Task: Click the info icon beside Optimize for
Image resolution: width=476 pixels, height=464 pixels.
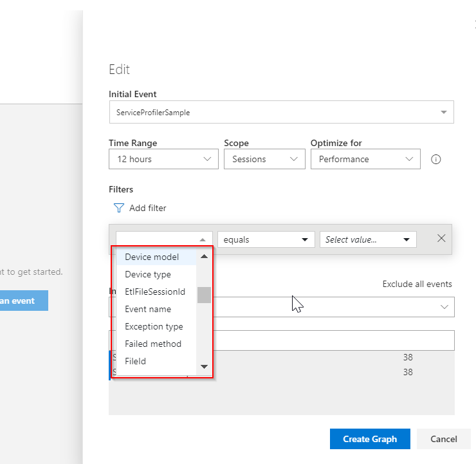Action: pos(435,160)
